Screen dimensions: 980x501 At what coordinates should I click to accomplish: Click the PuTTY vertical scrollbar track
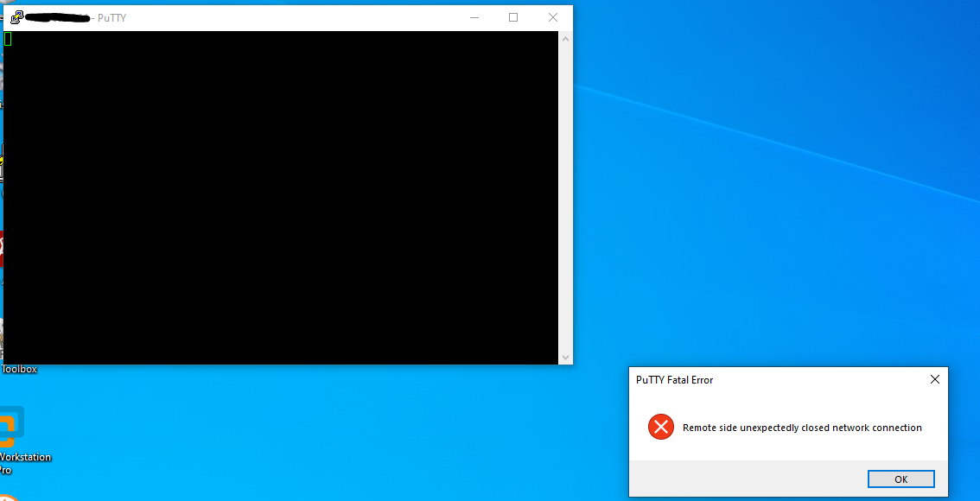pyautogui.click(x=565, y=198)
